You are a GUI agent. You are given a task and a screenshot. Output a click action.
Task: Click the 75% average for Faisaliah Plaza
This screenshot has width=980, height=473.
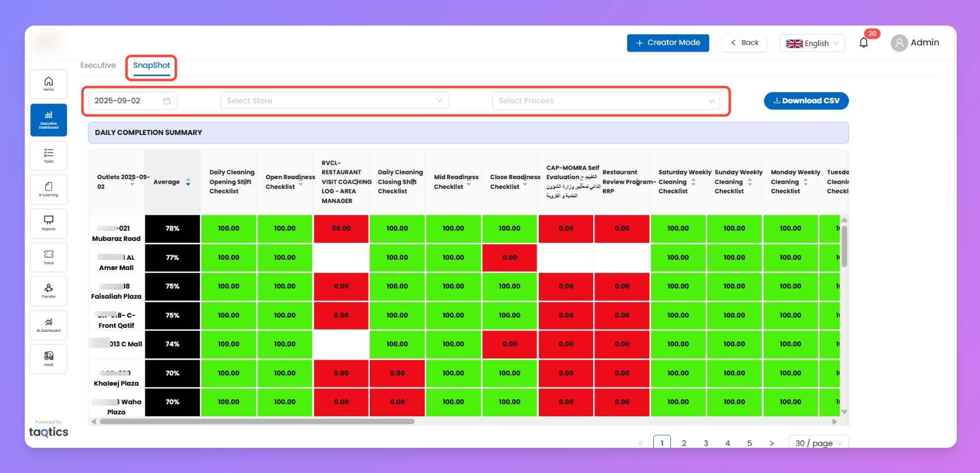click(x=172, y=286)
